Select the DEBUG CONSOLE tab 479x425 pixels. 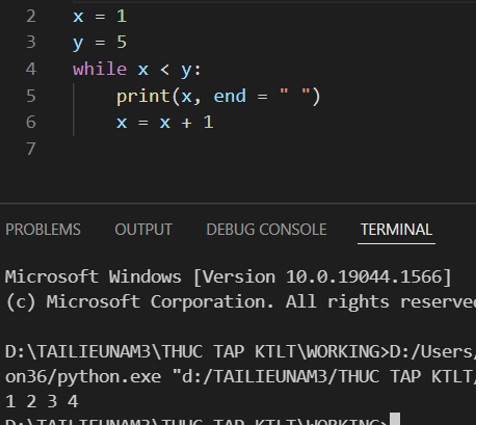coord(266,229)
